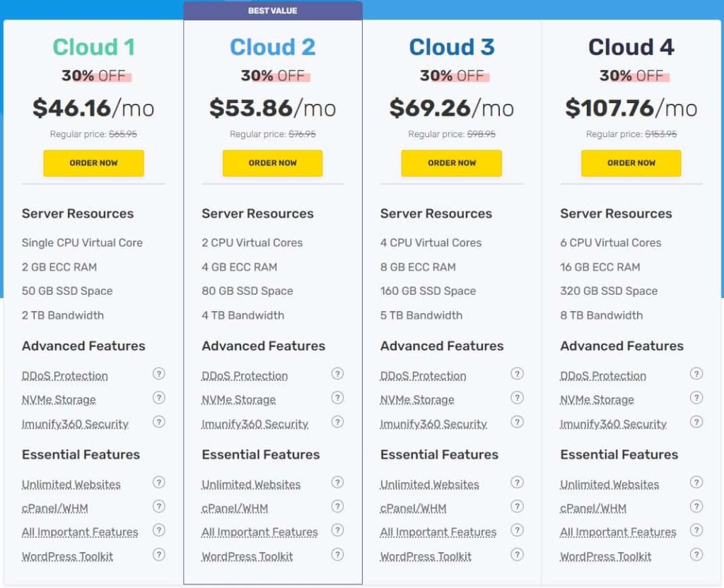Click Imunify360 Security link in Cloud 2

click(255, 424)
